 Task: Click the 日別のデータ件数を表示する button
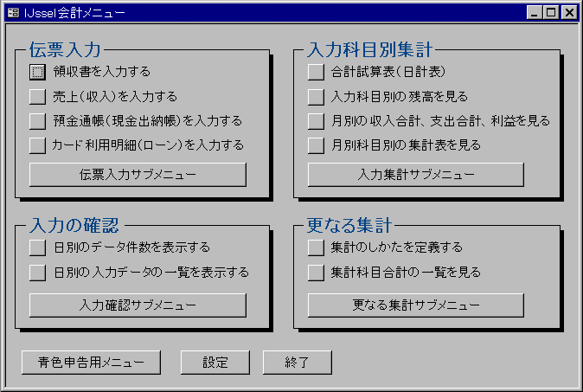37,247
